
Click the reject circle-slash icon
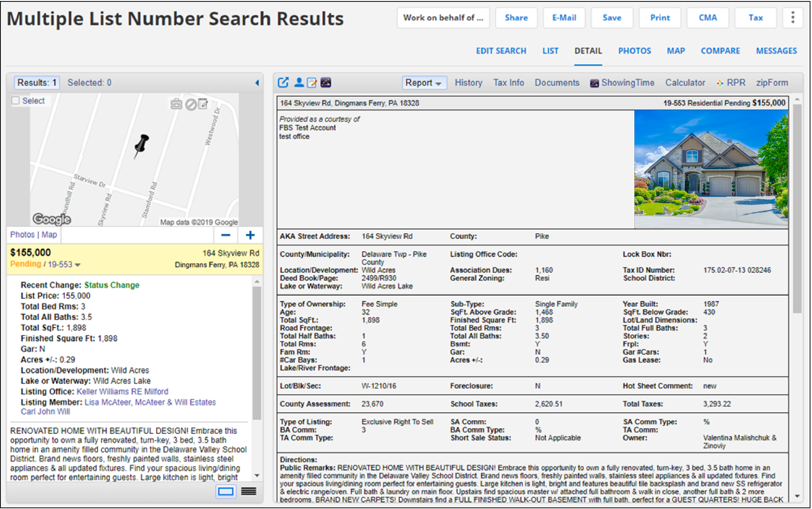click(191, 104)
